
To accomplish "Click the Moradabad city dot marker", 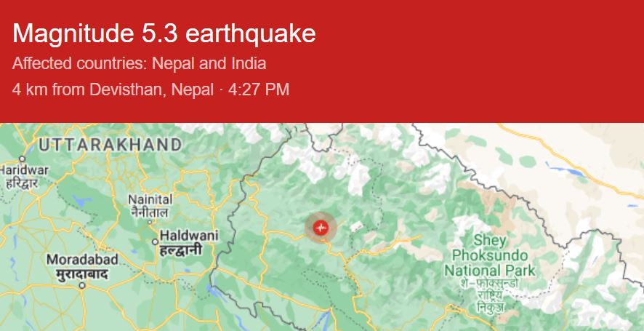I will tap(81, 285).
